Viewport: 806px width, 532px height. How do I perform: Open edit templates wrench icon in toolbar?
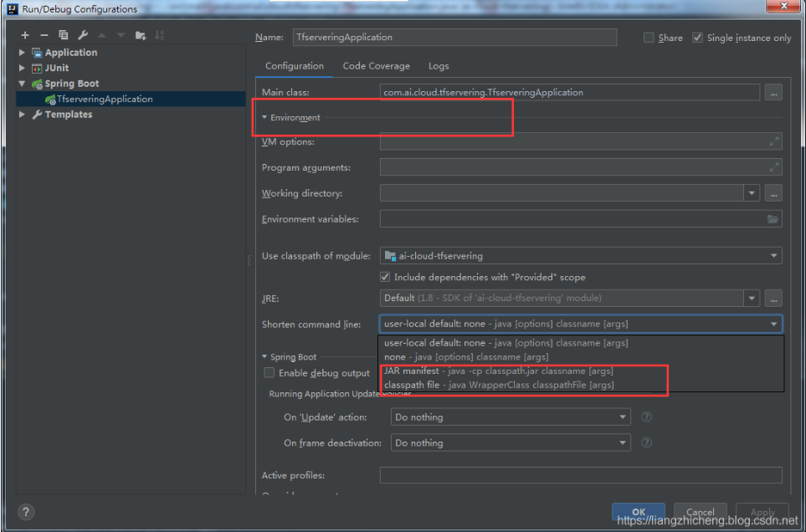[x=83, y=35]
